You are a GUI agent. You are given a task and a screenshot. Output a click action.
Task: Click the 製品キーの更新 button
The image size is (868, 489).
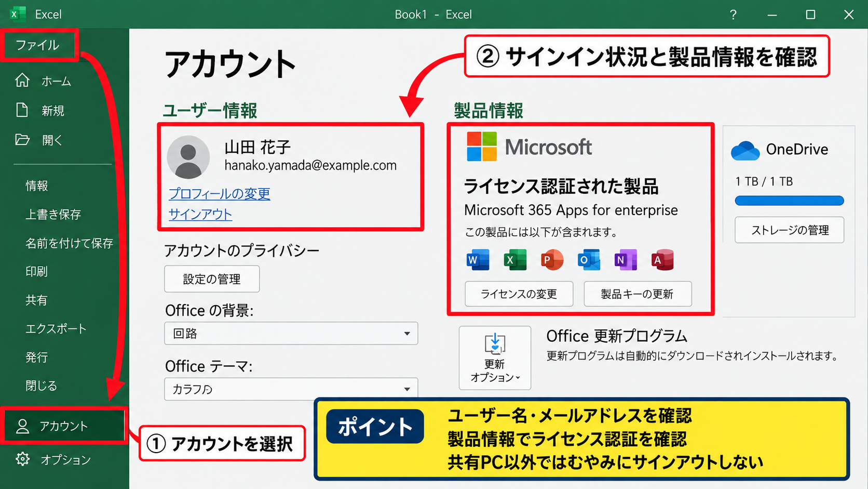tap(638, 294)
